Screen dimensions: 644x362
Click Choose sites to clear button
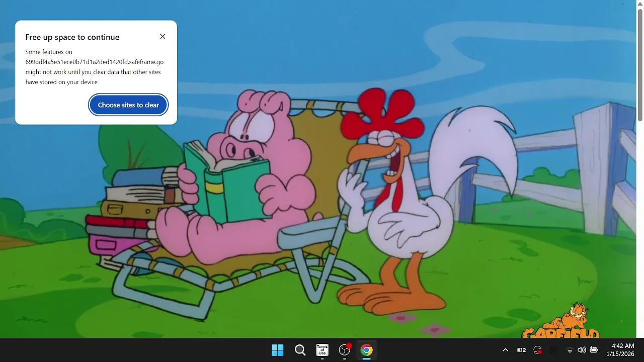pyautogui.click(x=128, y=105)
